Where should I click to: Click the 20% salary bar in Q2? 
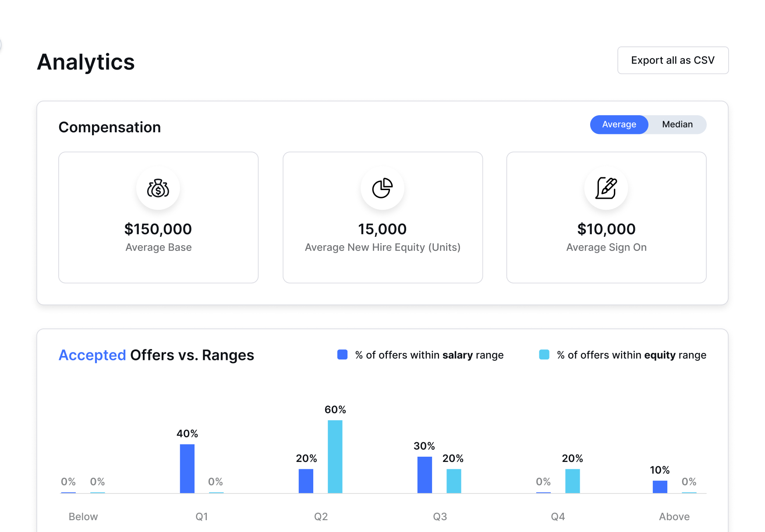(306, 481)
